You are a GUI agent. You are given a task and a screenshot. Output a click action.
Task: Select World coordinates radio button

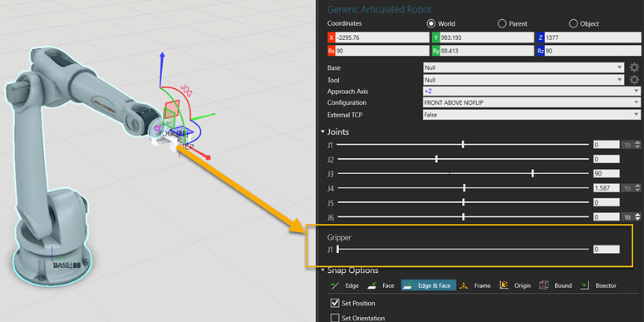[430, 23]
